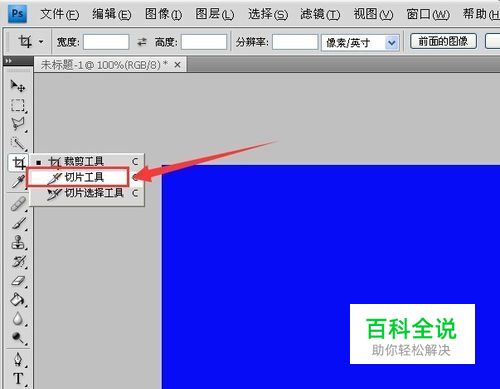Click the 前面的图像 button
Screen dimensions: 500x389
click(x=443, y=42)
